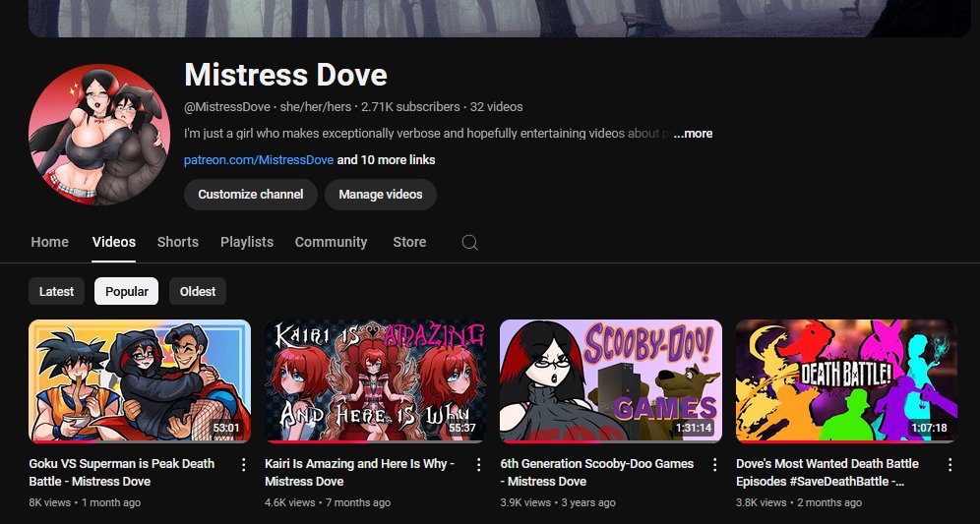
Task: Click the Manage videos button
Action: 381,195
